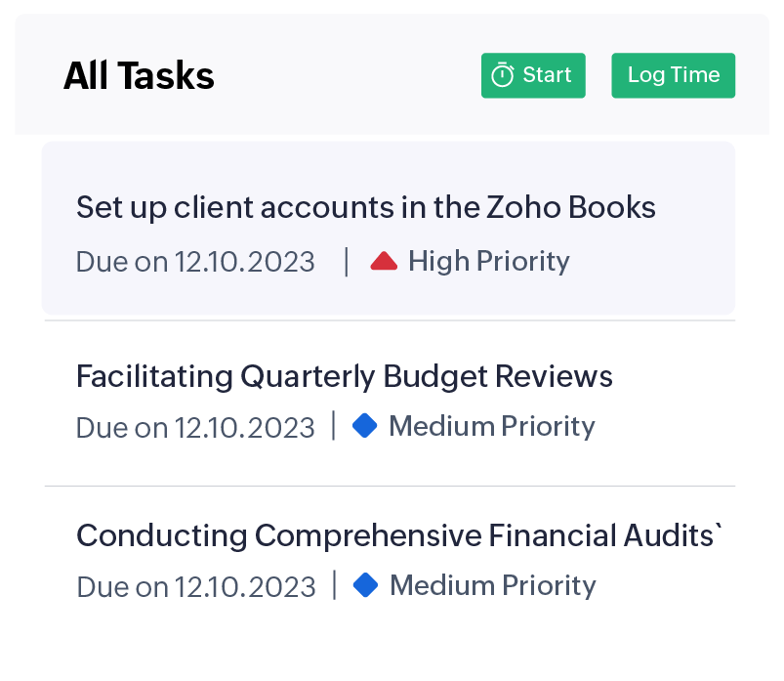This screenshot has width=784, height=681.
Task: Click vertical separator in Budget Reviews task row
Action: point(334,426)
